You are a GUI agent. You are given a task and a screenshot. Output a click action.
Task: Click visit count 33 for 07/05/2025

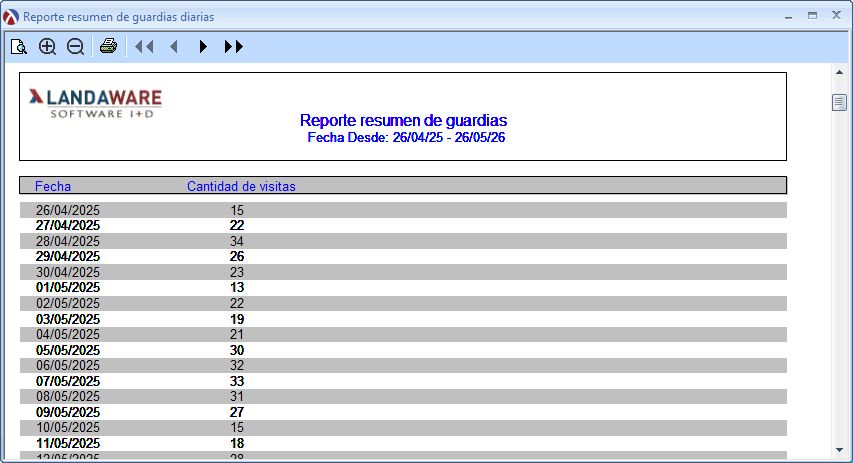(x=237, y=381)
